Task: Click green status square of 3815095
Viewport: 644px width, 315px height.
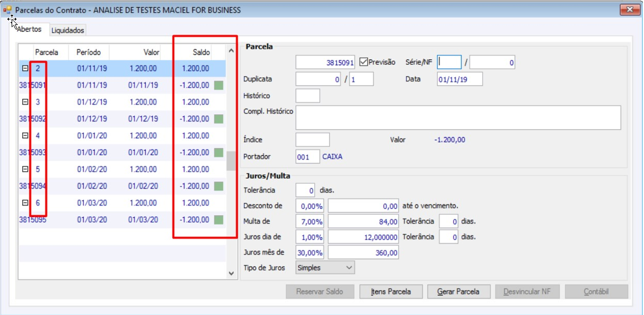Action: pos(219,220)
